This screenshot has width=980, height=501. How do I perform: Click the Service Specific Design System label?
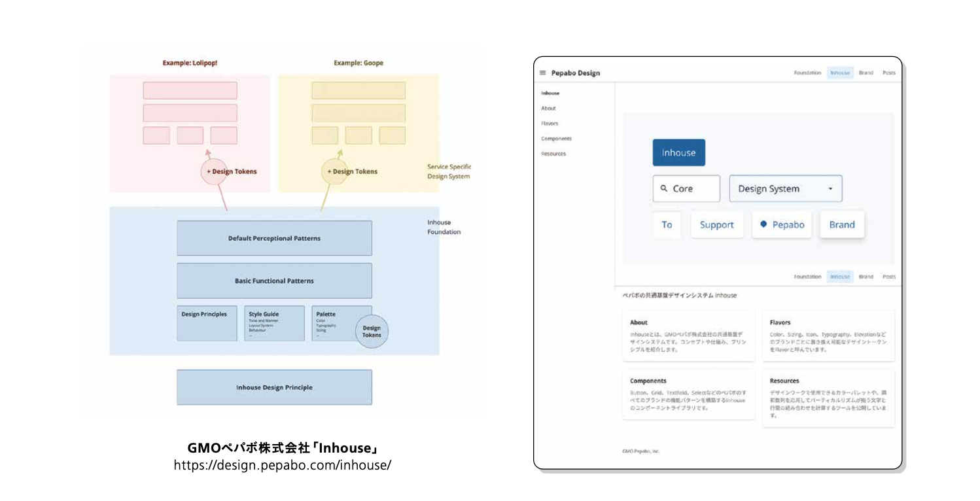[449, 171]
